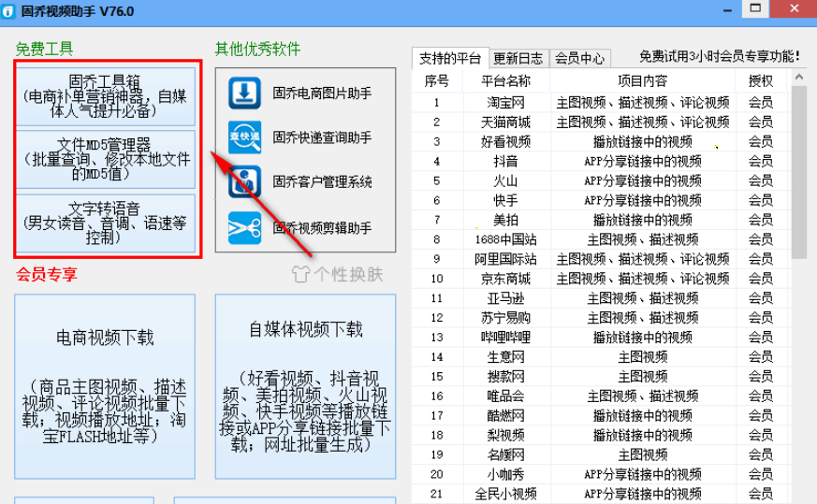The image size is (817, 504).
Task: Click 会员专享 section heading
Action: tap(47, 274)
